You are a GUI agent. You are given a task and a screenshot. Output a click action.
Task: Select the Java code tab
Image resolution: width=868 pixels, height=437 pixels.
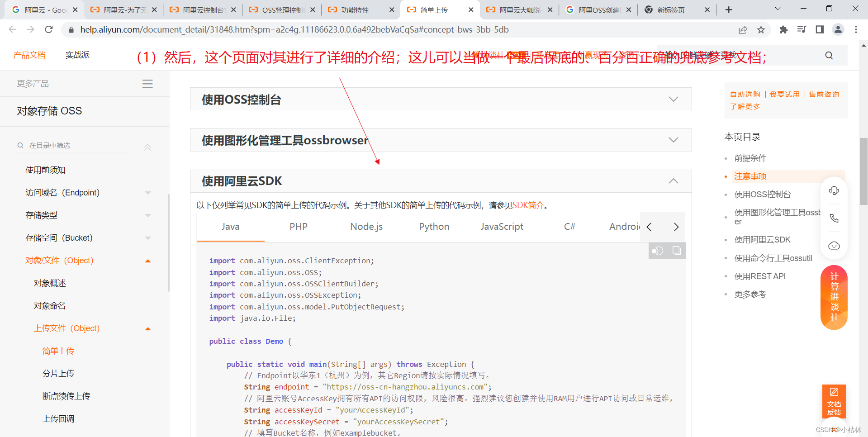(x=230, y=227)
